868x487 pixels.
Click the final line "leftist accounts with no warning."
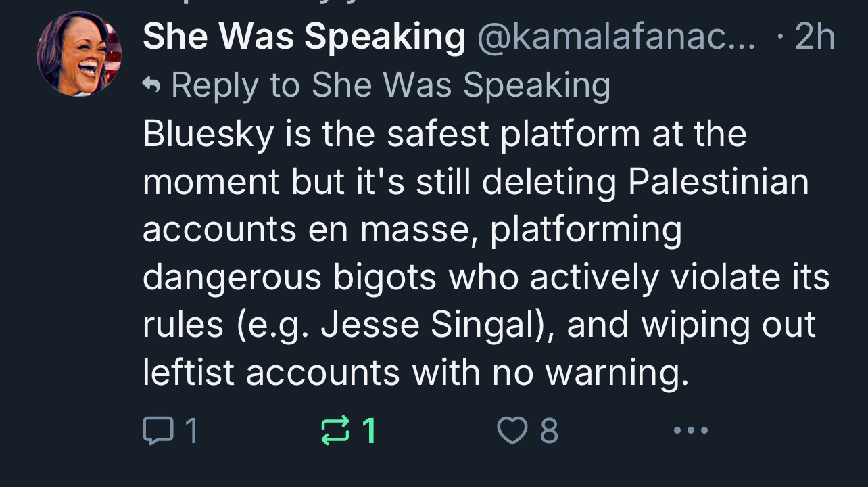[415, 373]
